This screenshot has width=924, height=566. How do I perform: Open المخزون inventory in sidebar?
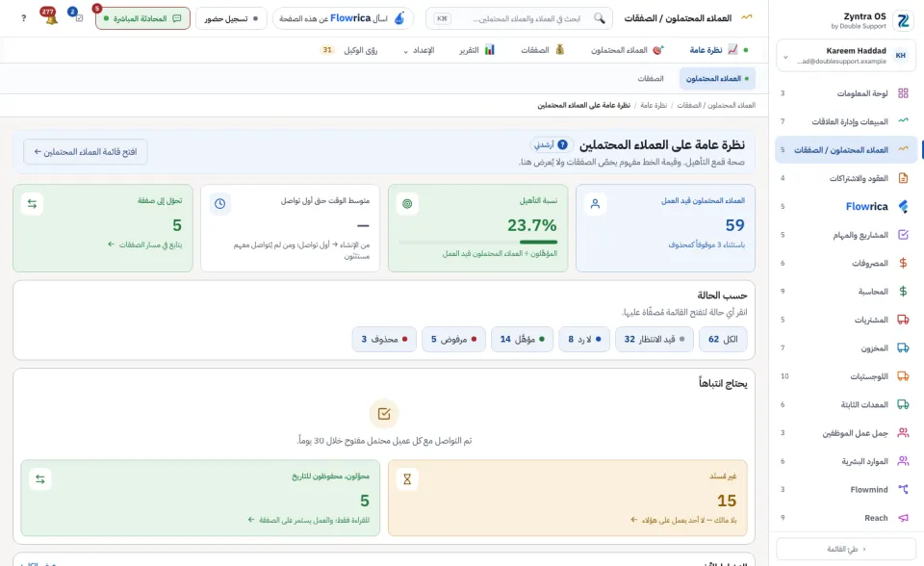(x=846, y=347)
